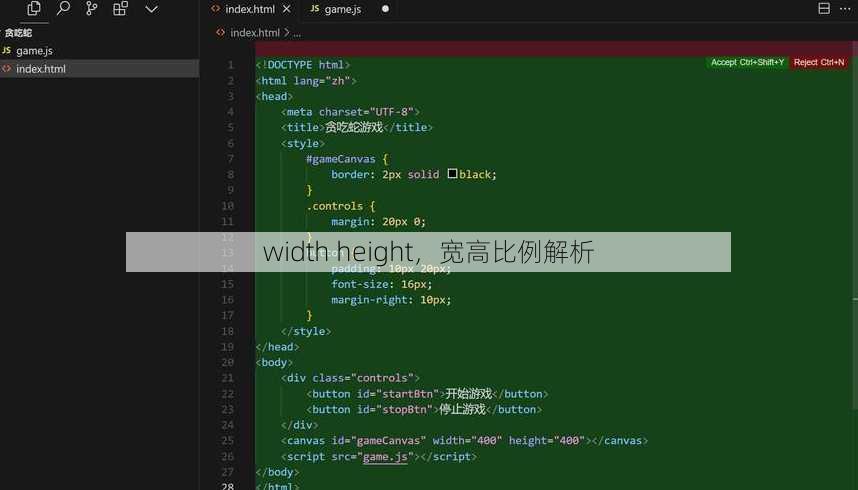Click the 贪吃蛇游戏 title text

click(354, 128)
